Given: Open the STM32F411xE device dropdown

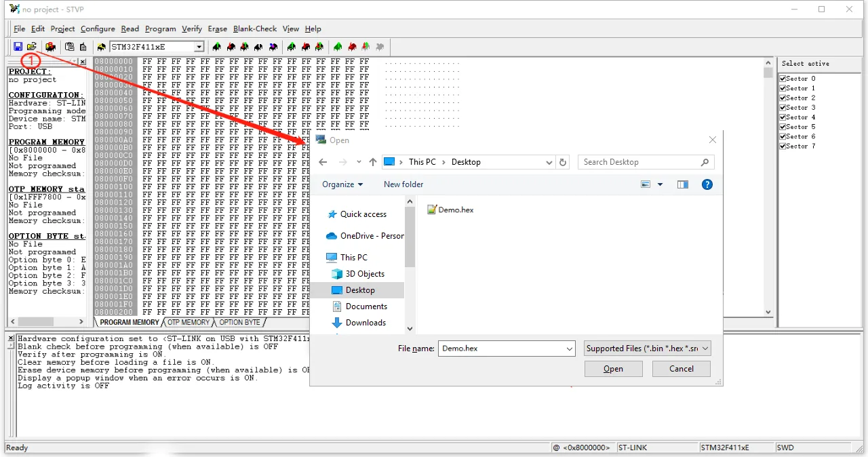Looking at the screenshot, I should pos(199,47).
